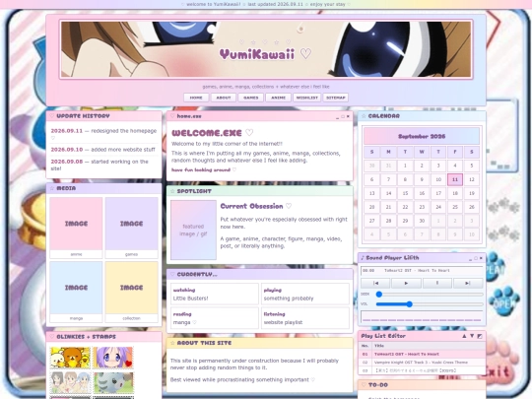The image size is (532, 399).
Task: Click the stop button in Sound Player
Action: (437, 283)
